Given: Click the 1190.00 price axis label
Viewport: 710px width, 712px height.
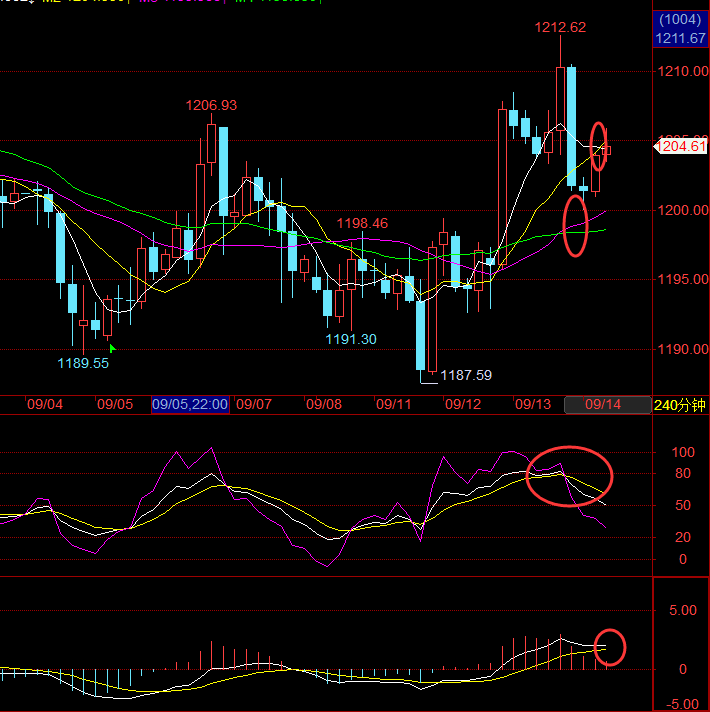Looking at the screenshot, I should 683,349.
